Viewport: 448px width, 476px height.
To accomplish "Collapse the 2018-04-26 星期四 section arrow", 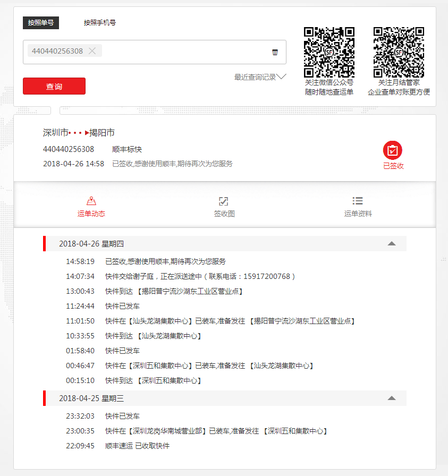I will 392,243.
